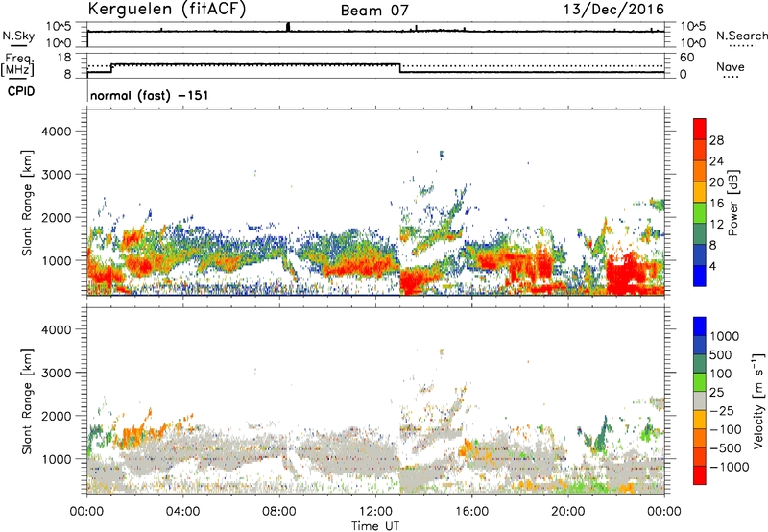The height and width of the screenshot is (532, 768).
Task: Pick the red bottom segment of the velocity colorbar
Action: tap(700, 475)
